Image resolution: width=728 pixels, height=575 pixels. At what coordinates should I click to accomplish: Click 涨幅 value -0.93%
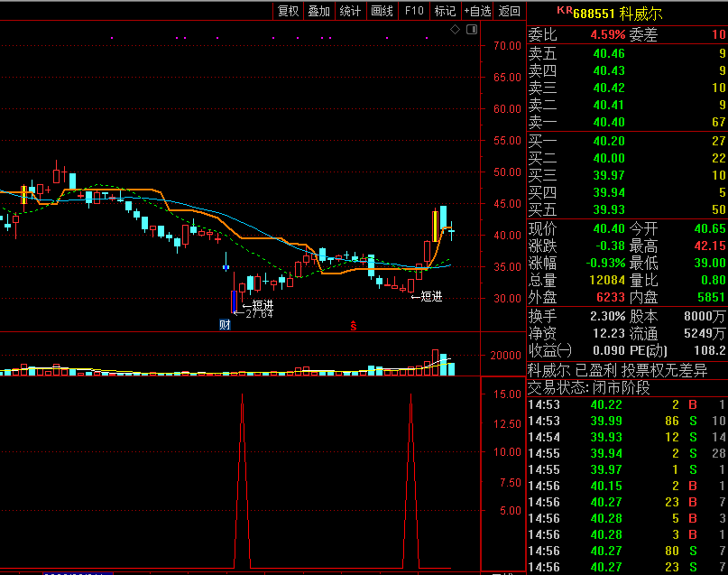click(605, 263)
